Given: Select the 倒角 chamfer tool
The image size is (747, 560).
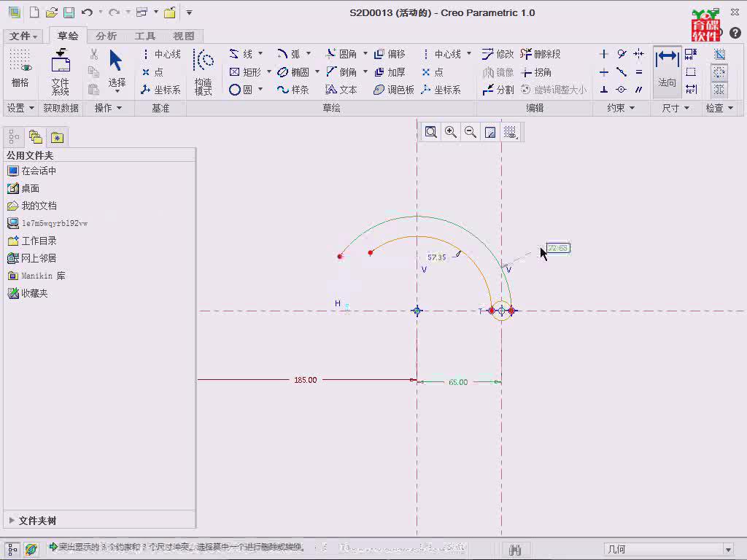Looking at the screenshot, I should tap(341, 72).
